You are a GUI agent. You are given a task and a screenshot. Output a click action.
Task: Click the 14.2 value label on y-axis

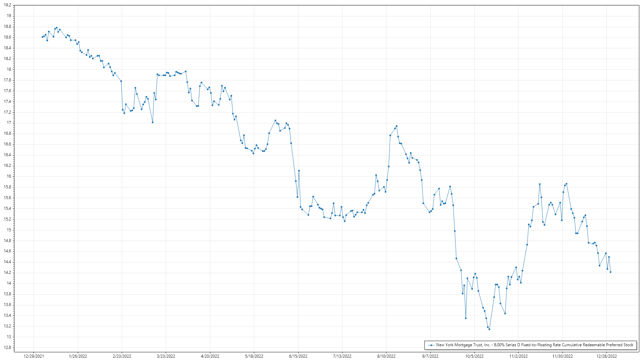pos(7,273)
